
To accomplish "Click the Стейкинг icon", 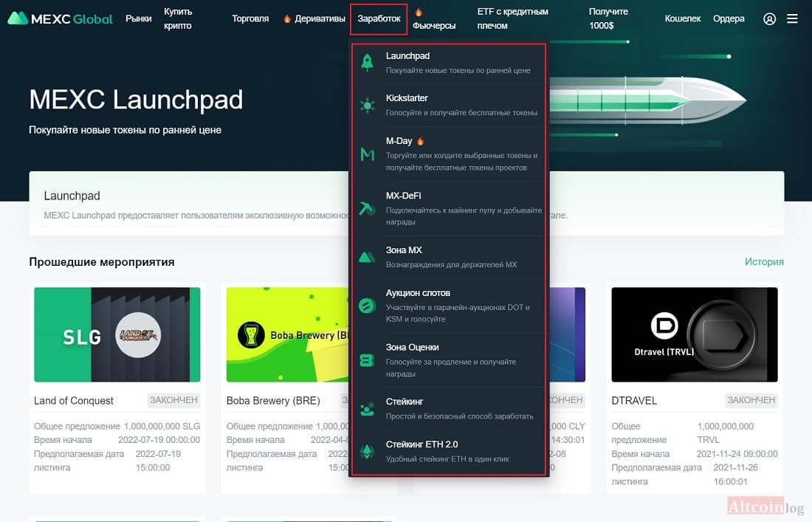I will pos(367,409).
